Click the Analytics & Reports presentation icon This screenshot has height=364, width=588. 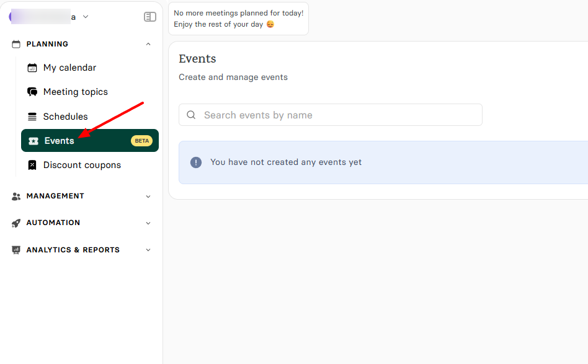[x=15, y=250]
